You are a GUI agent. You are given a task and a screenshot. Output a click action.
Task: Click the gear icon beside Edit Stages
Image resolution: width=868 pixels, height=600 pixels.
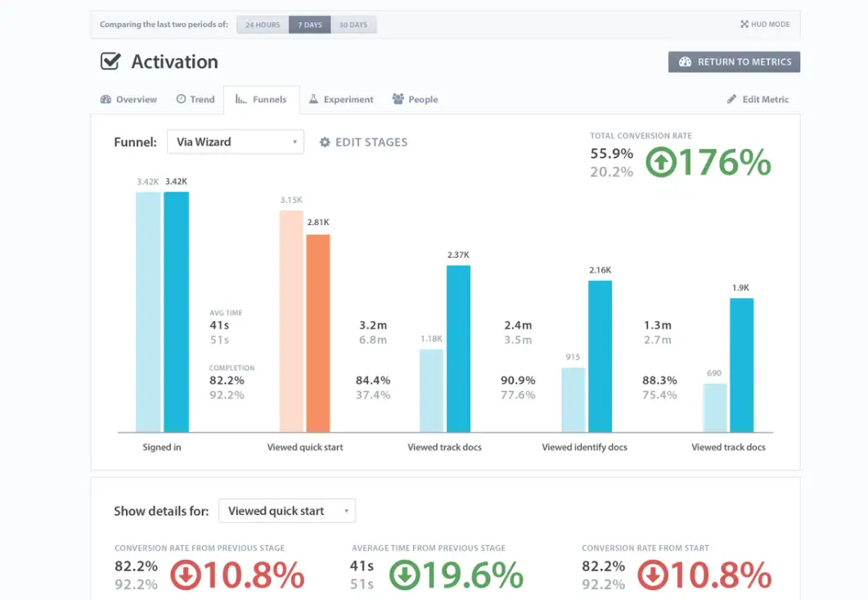tap(325, 142)
